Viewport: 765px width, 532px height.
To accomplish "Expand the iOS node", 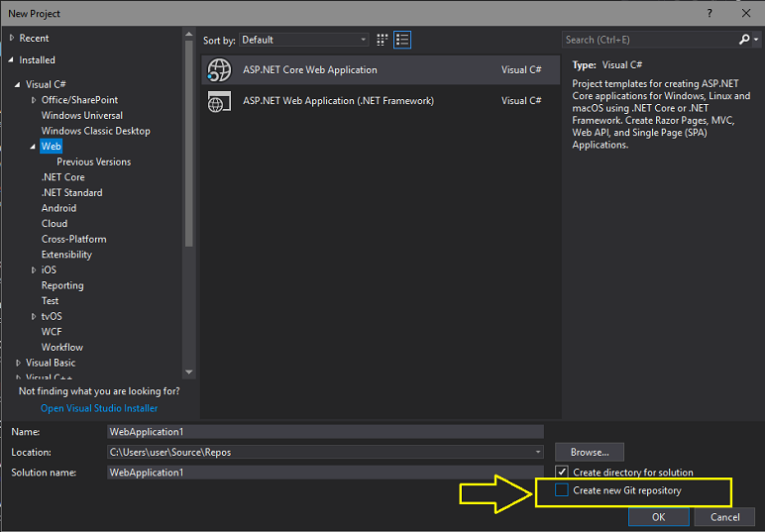I will [x=34, y=270].
